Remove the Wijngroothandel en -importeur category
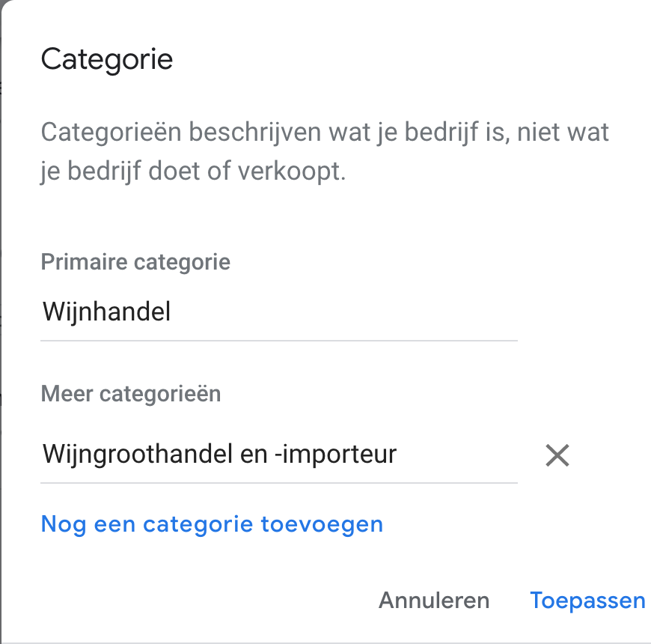Viewport: 651px width, 644px height. [x=557, y=455]
